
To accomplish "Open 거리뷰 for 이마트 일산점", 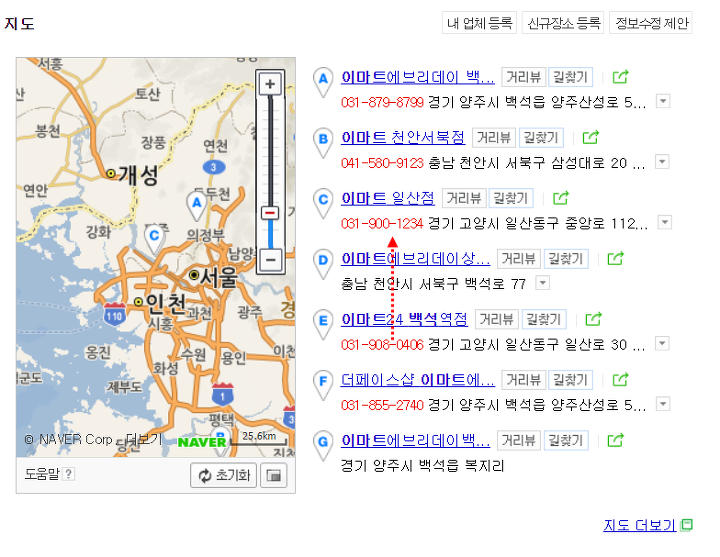I will (x=464, y=198).
